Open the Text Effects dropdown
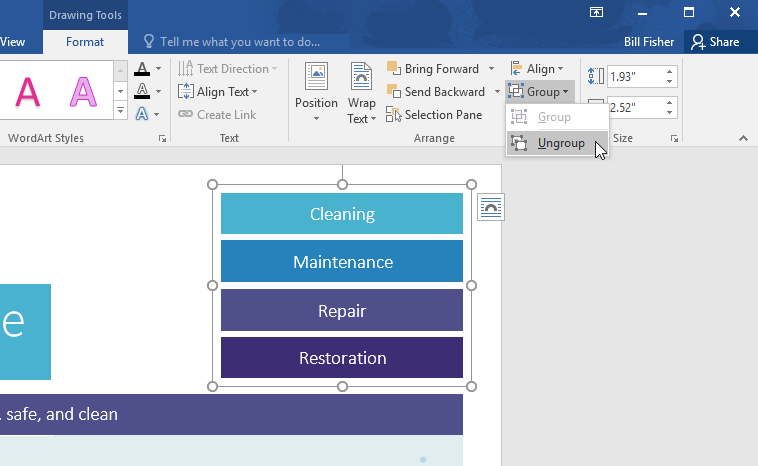This screenshot has height=466, width=758. pos(158,114)
